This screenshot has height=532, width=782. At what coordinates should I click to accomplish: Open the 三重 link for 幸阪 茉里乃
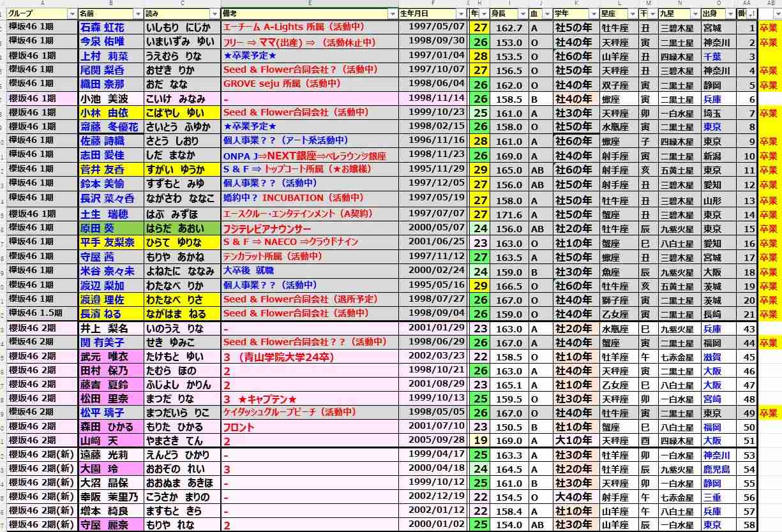click(712, 498)
